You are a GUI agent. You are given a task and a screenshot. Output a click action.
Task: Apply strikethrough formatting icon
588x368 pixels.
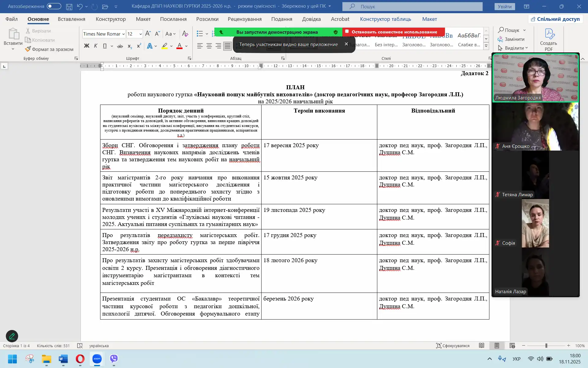coord(120,46)
